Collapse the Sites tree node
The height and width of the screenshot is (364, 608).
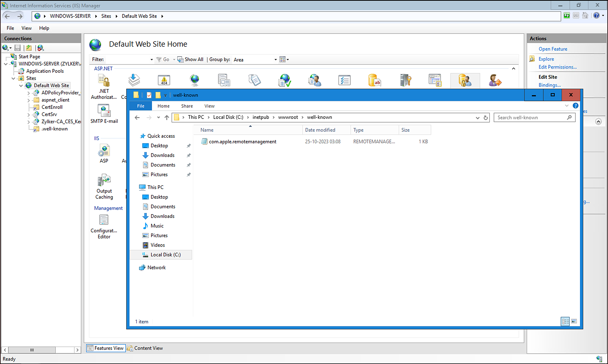(x=13, y=78)
